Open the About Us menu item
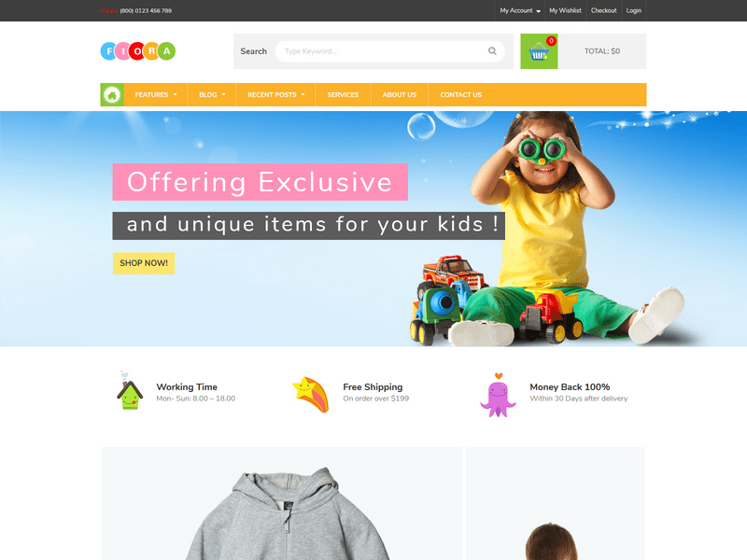The height and width of the screenshot is (560, 747). tap(400, 95)
